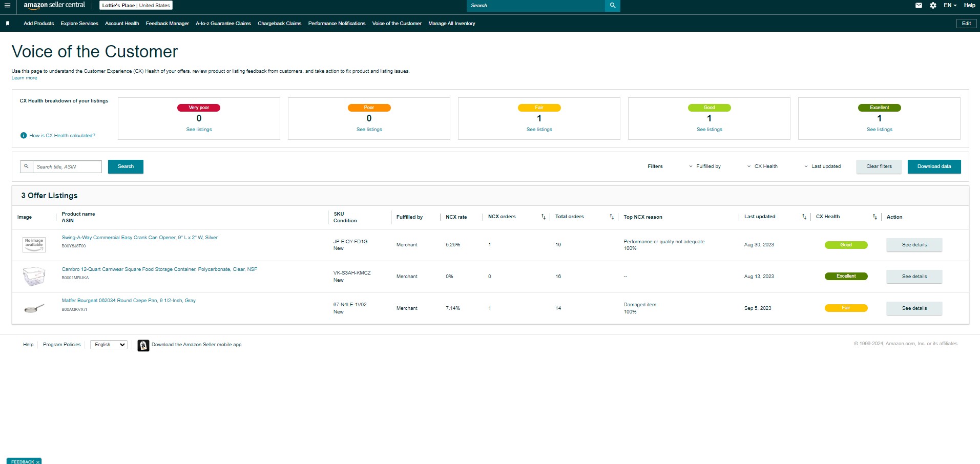Click Clear filters button
The image size is (980, 464).
879,166
